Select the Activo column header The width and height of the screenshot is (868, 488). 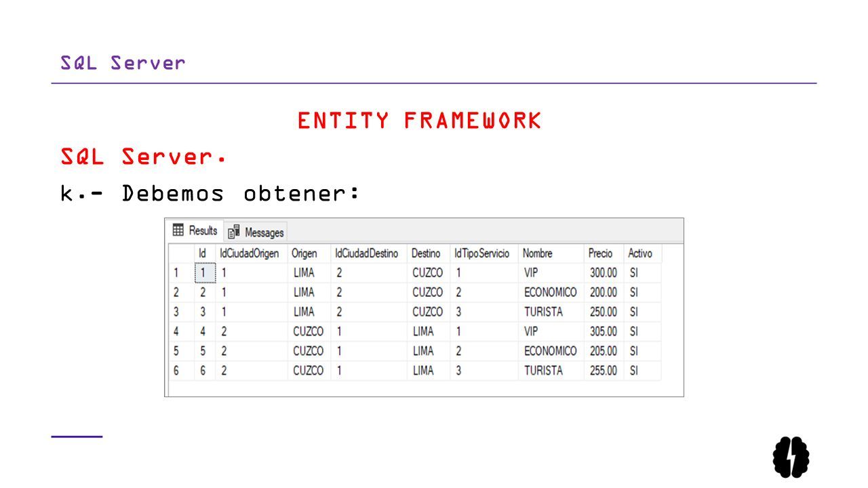(642, 253)
